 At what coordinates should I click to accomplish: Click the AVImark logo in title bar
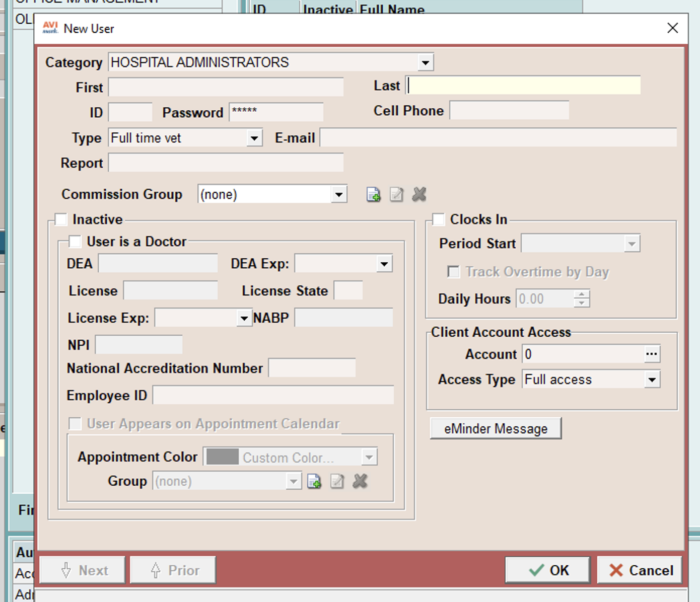50,28
